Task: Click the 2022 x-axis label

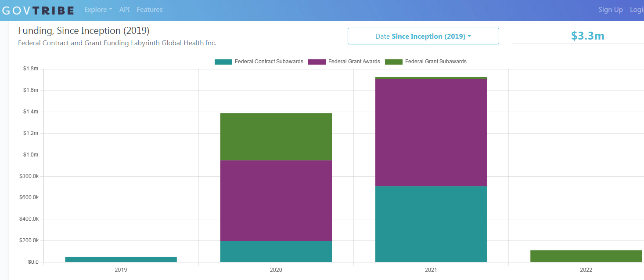Action: point(586,270)
